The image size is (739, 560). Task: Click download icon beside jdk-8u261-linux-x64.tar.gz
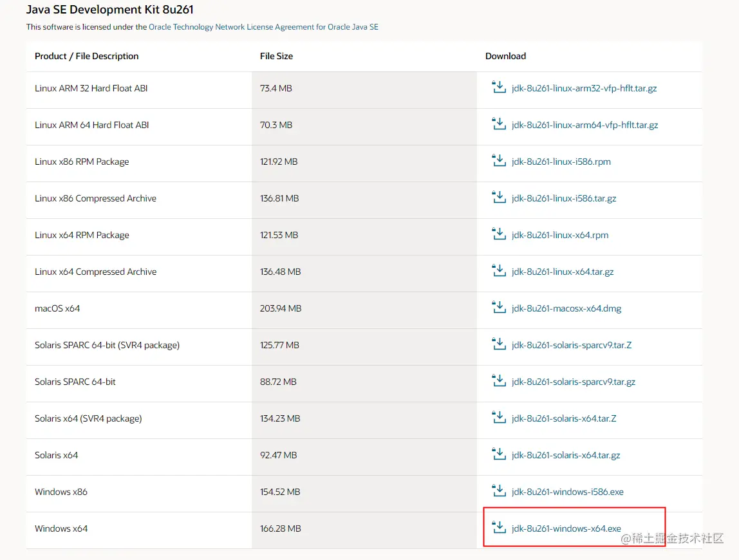tap(499, 271)
